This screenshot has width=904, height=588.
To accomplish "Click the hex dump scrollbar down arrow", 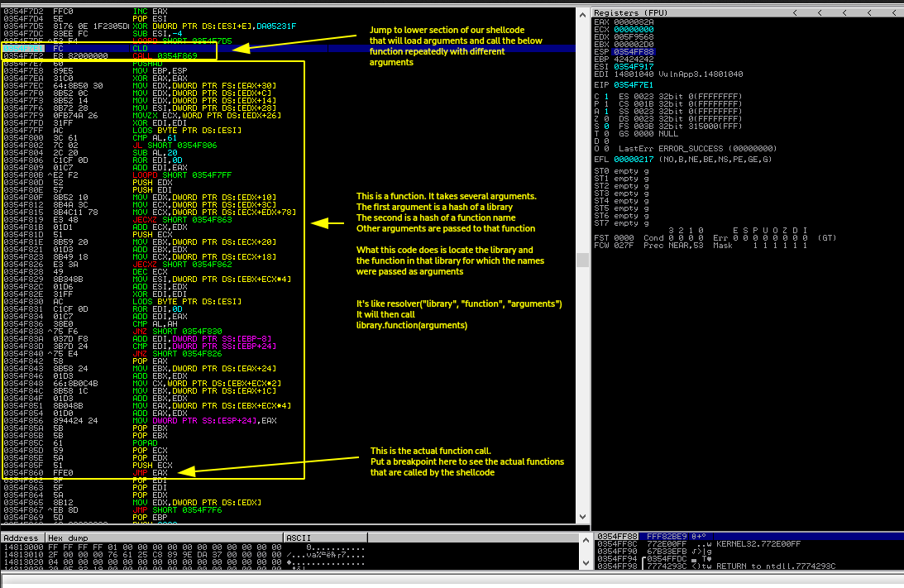I will click(586, 563).
